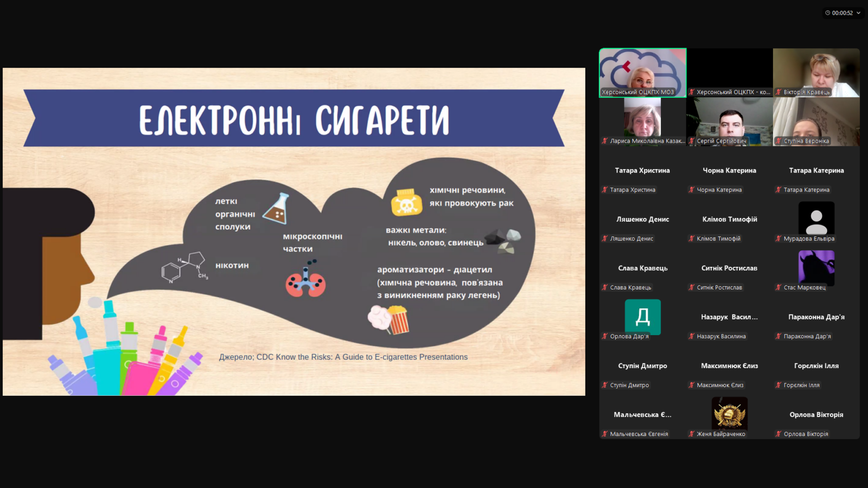Image resolution: width=868 pixels, height=488 pixels.
Task: Click muted mic icon for Сергій Сергійович
Action: 692,141
